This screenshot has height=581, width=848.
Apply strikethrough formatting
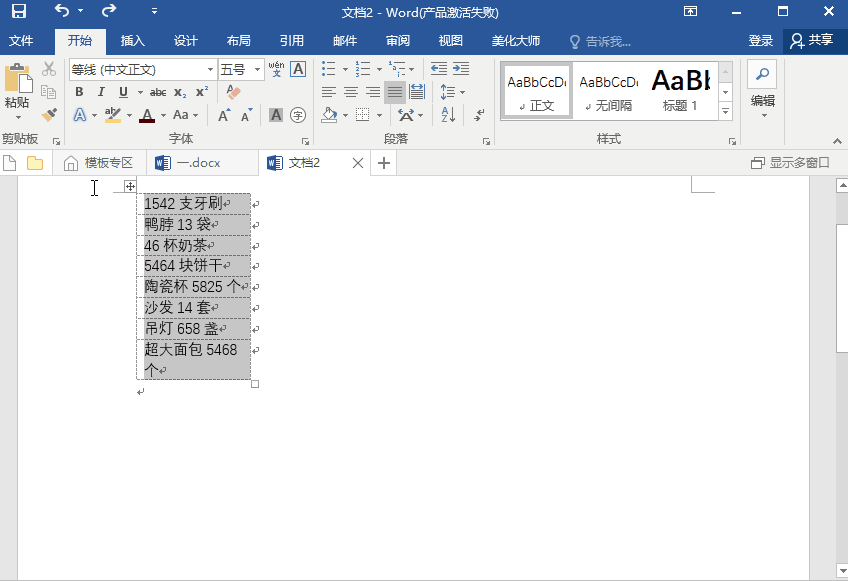pyautogui.click(x=157, y=92)
